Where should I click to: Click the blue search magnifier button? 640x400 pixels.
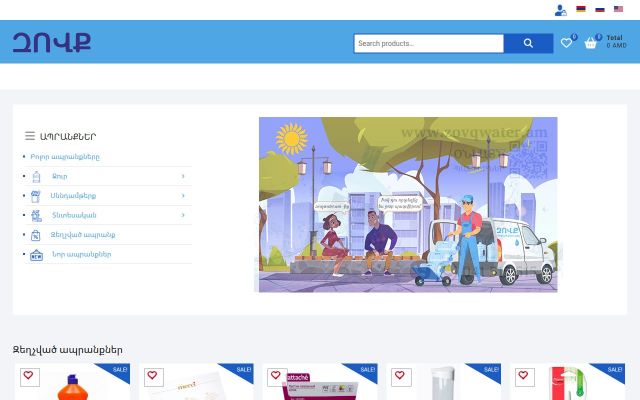pyautogui.click(x=528, y=43)
